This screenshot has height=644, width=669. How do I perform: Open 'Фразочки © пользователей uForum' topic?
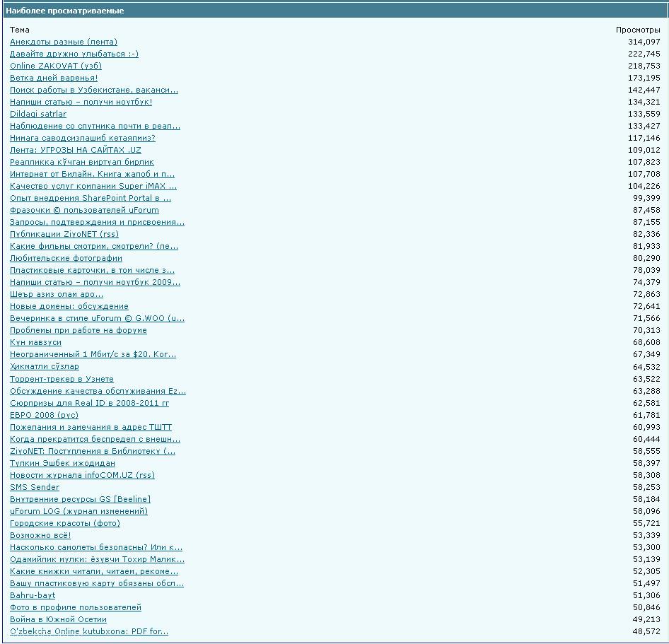(x=84, y=210)
